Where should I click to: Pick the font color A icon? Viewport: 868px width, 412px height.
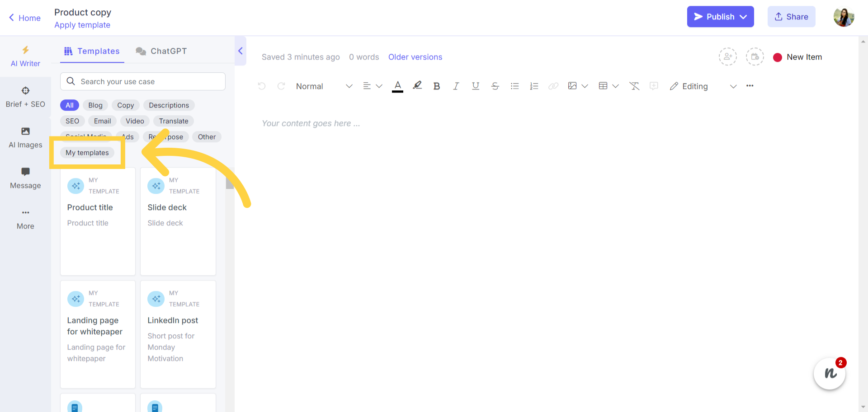pyautogui.click(x=397, y=86)
